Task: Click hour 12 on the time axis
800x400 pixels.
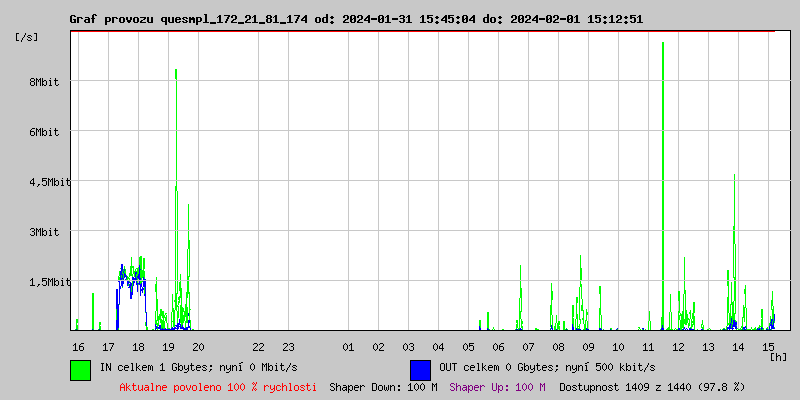Action: pyautogui.click(x=678, y=346)
